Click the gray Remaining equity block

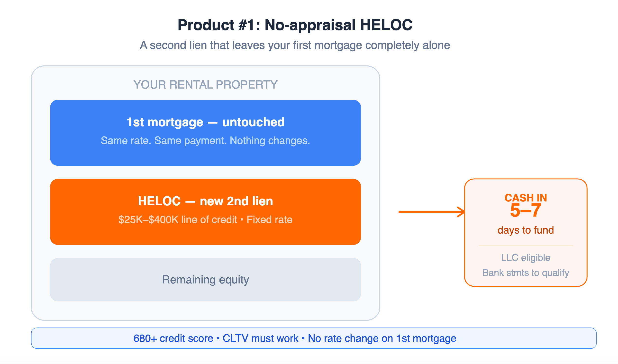coord(206,280)
